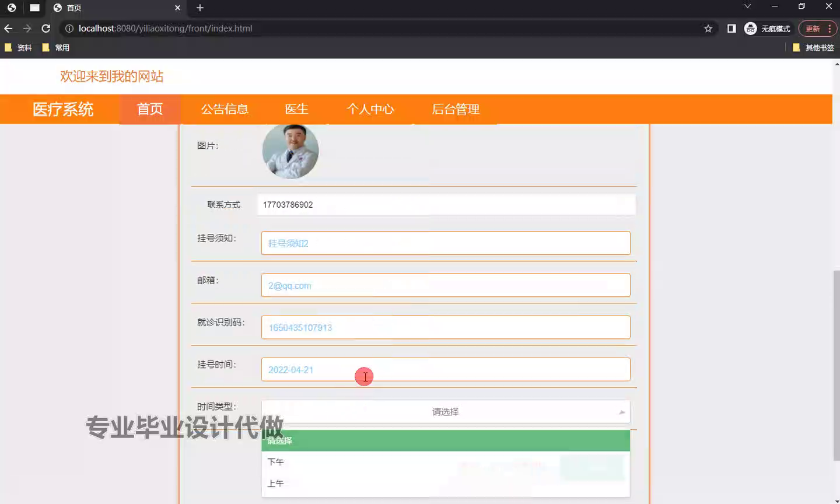Click the 联系方式 phone number field
This screenshot has height=504, width=840.
tap(446, 205)
